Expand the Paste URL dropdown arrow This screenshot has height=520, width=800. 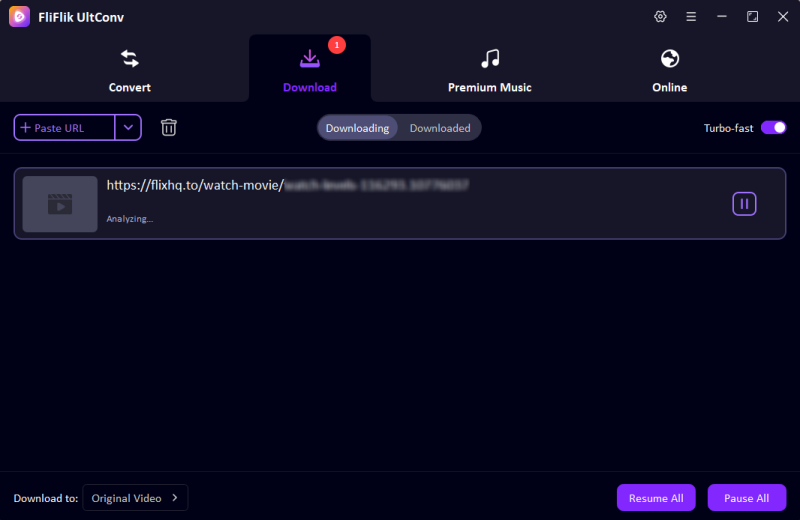pyautogui.click(x=128, y=128)
